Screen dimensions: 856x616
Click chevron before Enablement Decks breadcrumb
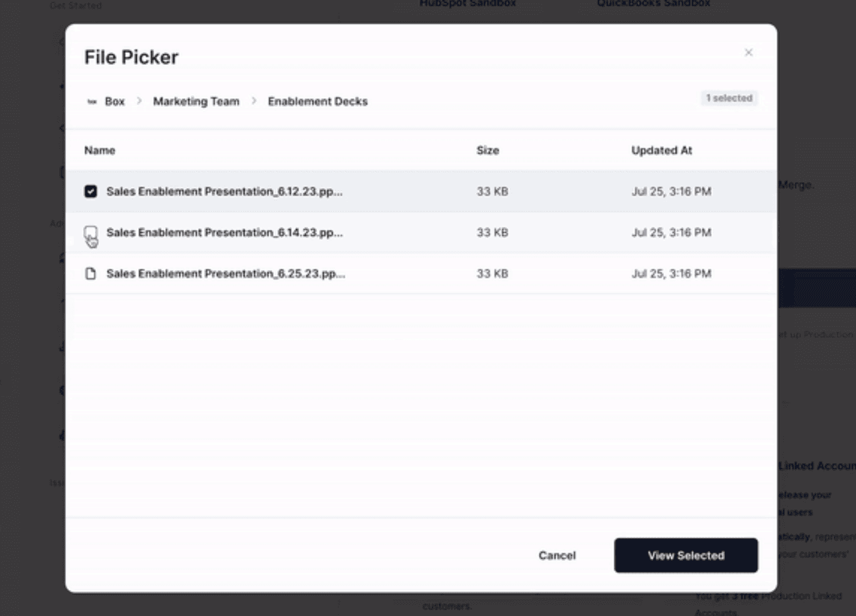click(254, 101)
